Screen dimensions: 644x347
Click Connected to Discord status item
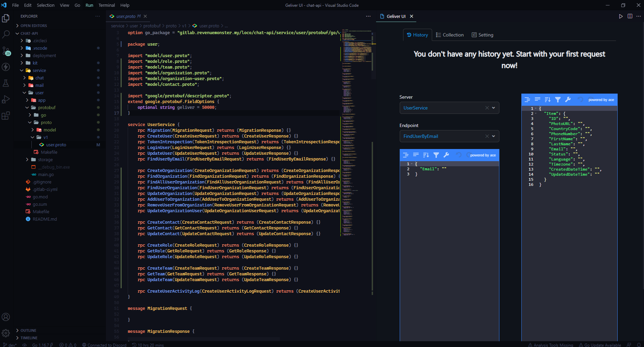pyautogui.click(x=104, y=345)
